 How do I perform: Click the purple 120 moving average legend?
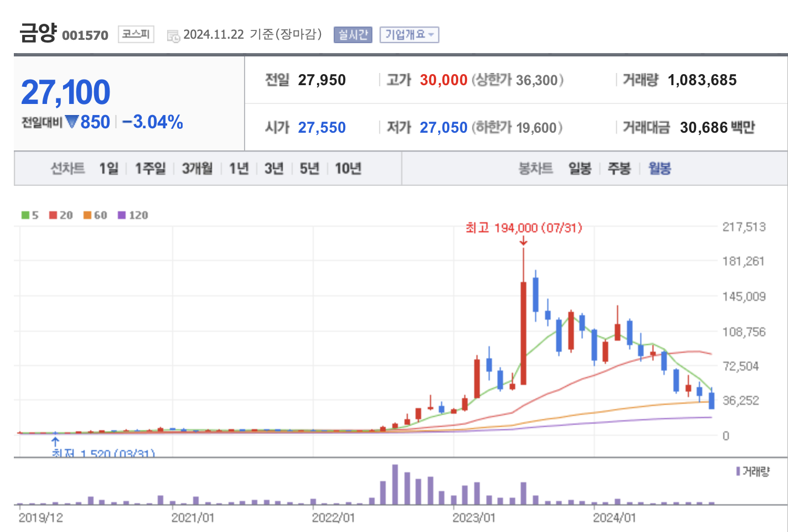coord(133,215)
